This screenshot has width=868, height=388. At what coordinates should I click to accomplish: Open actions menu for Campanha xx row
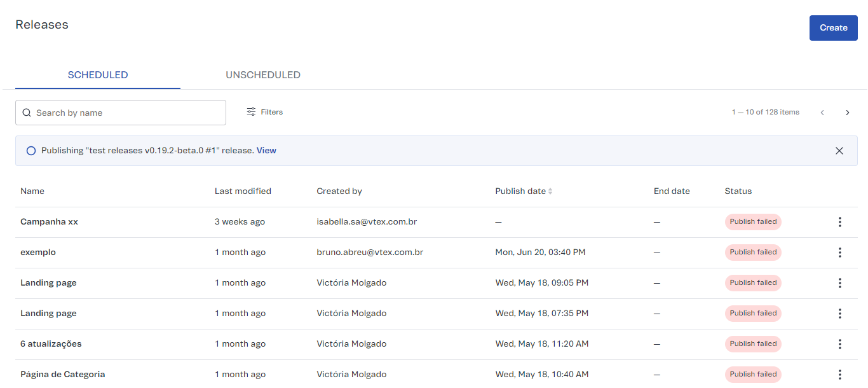(x=839, y=222)
